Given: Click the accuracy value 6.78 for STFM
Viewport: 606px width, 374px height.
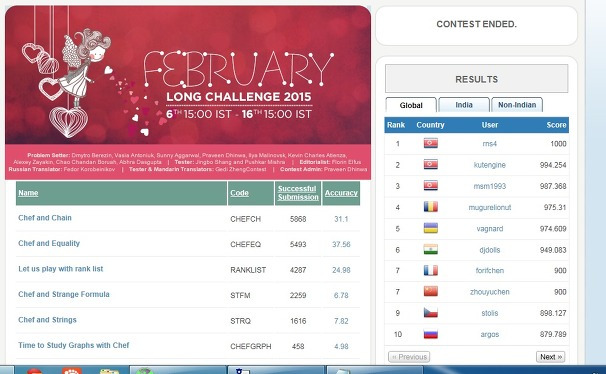Looking at the screenshot, I should click(x=341, y=296).
